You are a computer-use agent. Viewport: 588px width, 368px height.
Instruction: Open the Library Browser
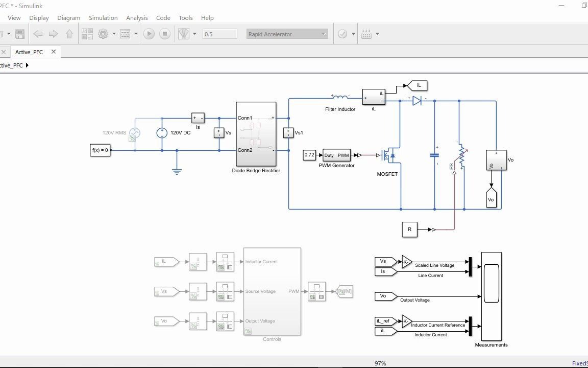point(87,34)
